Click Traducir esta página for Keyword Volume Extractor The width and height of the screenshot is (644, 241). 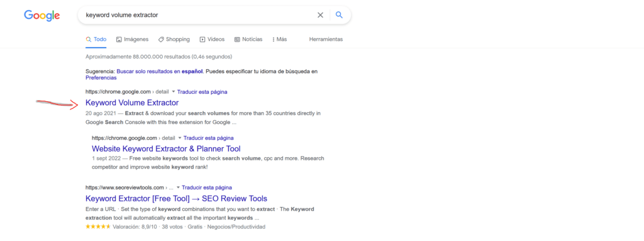(202, 92)
